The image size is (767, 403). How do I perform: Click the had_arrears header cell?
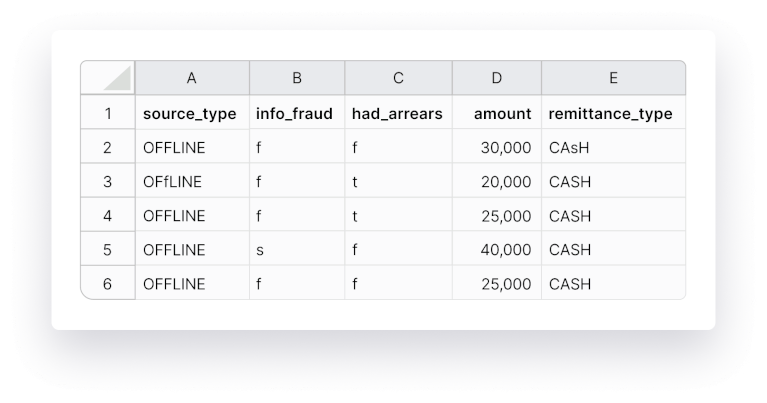tap(399, 112)
